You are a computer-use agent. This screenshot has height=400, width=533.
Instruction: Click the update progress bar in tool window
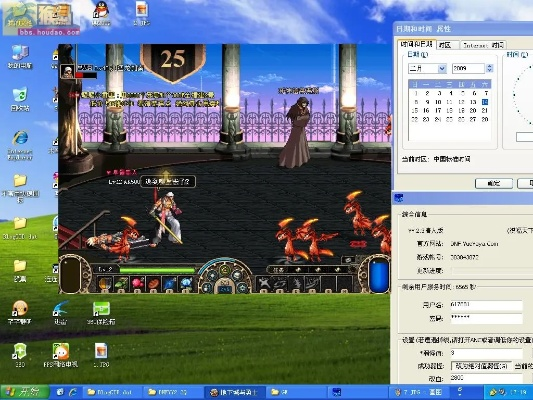(492, 271)
